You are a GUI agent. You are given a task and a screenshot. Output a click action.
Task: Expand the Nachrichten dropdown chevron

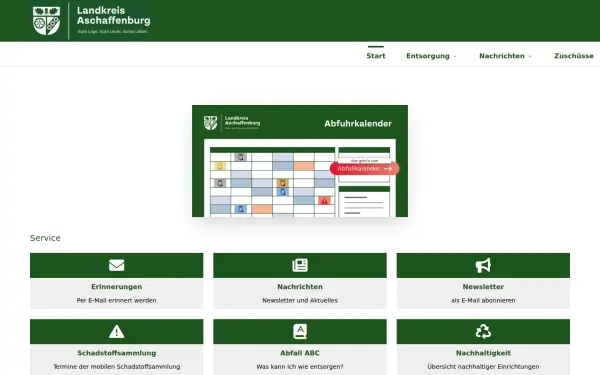tap(530, 56)
